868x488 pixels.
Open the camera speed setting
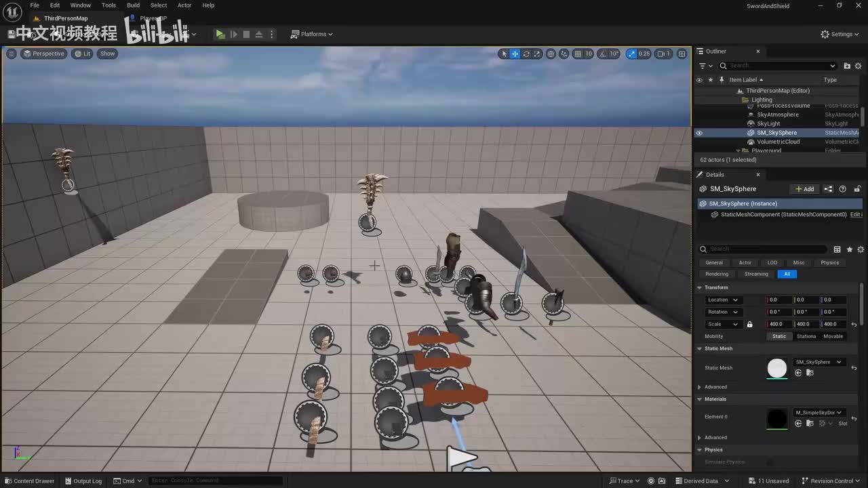pos(663,54)
